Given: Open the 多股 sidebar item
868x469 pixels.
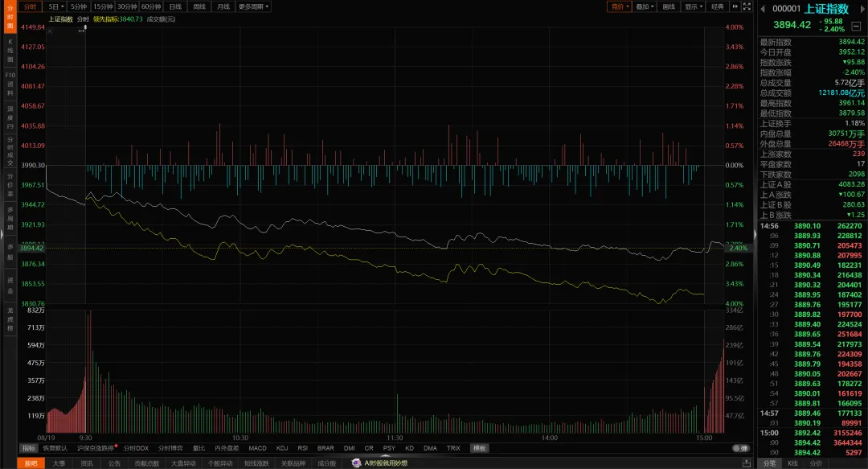Looking at the screenshot, I should [x=10, y=252].
